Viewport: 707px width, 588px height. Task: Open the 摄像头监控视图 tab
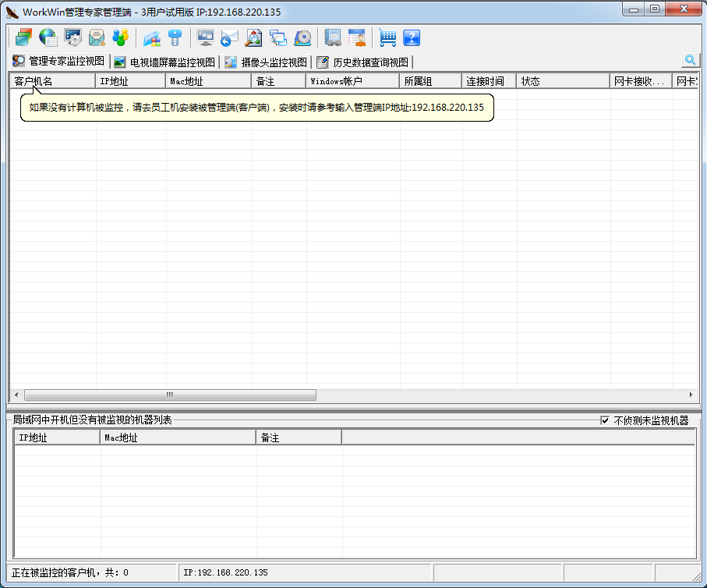pos(267,62)
